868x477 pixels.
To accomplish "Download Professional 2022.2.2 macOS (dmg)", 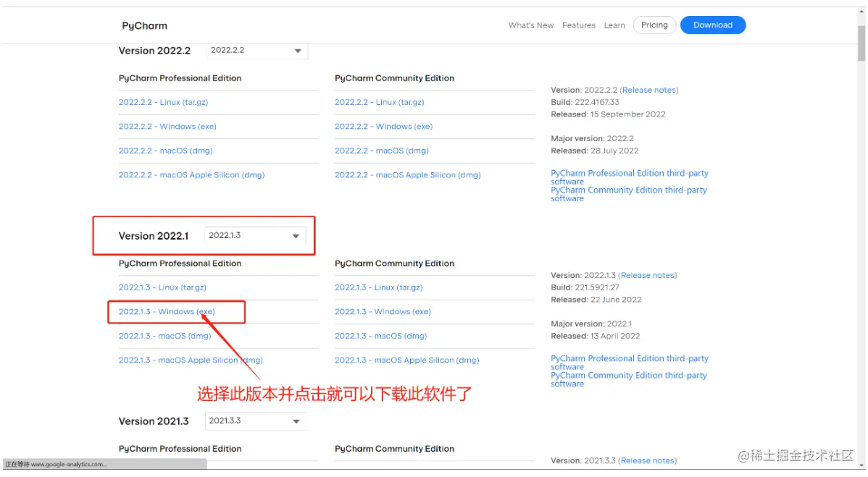I will (x=165, y=151).
